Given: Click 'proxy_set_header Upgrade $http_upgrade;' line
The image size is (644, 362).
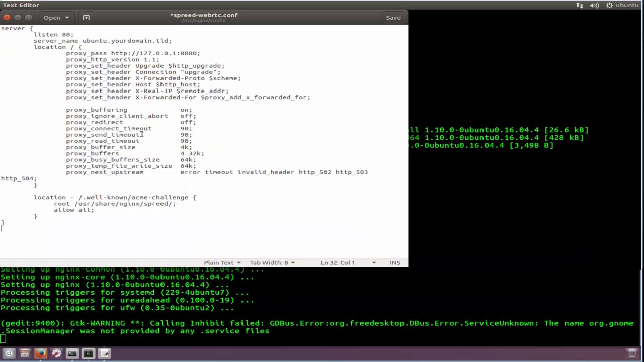Looking at the screenshot, I should (x=145, y=66).
